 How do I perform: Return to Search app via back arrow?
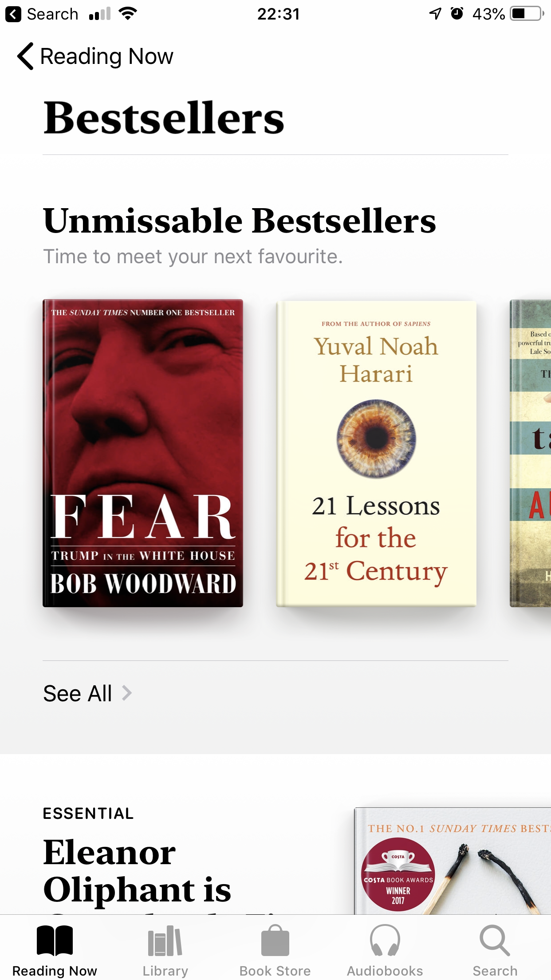tap(13, 14)
